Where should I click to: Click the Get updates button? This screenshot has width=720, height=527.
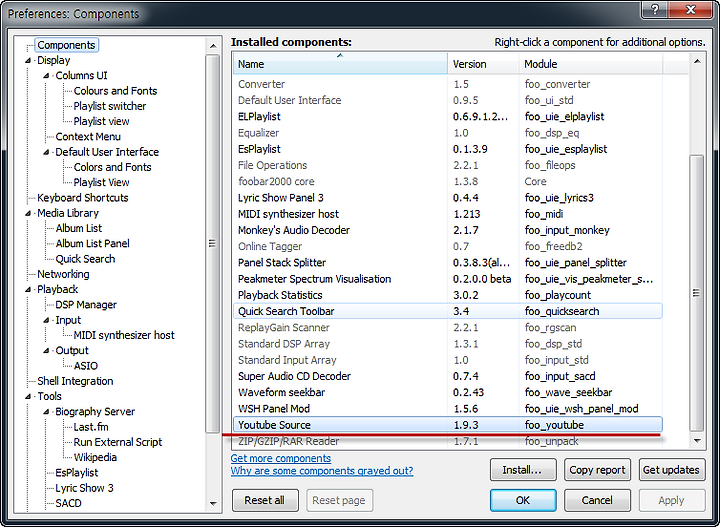pos(672,470)
